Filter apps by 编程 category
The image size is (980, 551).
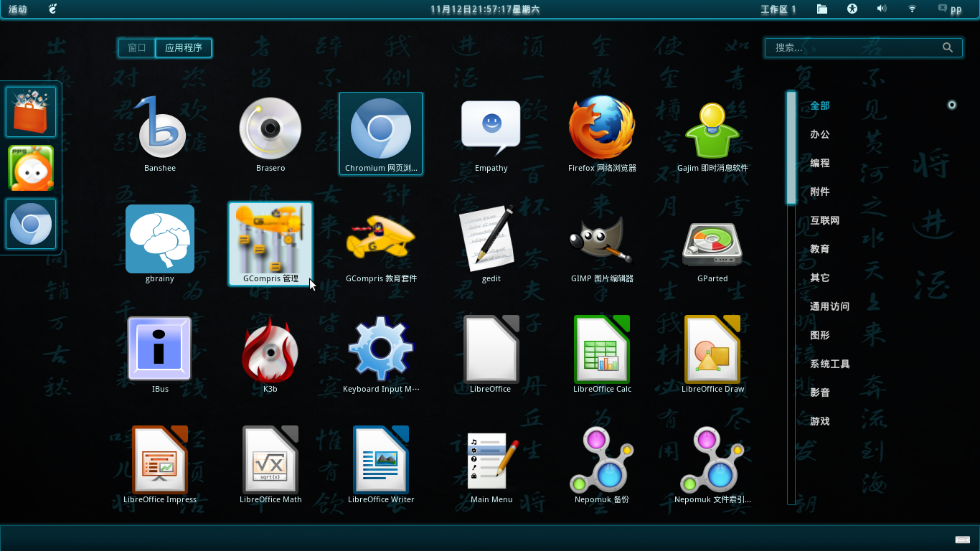820,163
